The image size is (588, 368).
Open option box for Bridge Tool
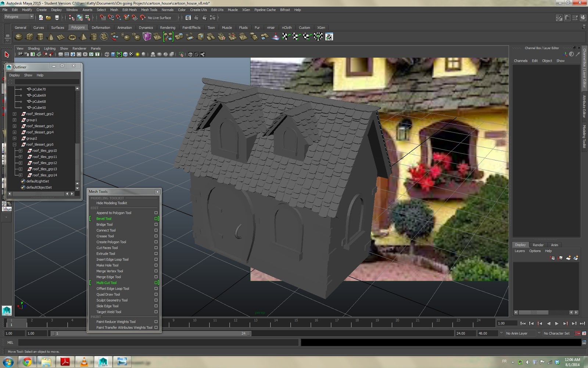(156, 224)
